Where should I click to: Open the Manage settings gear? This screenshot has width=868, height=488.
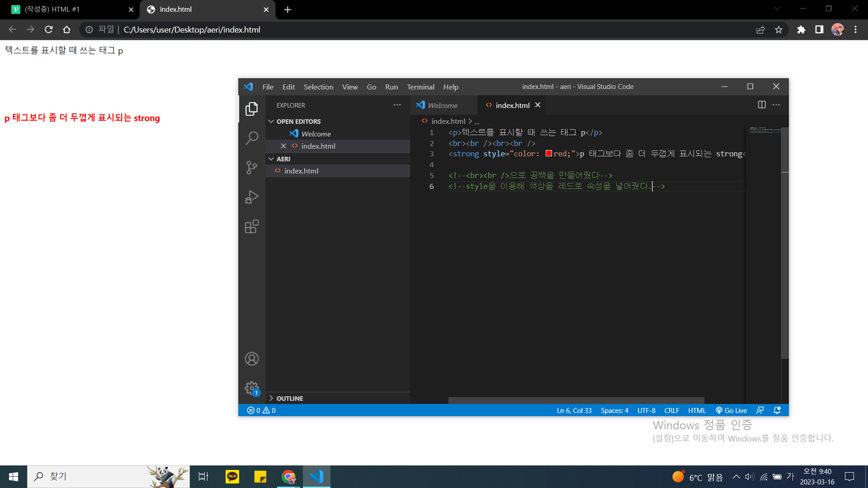point(252,388)
